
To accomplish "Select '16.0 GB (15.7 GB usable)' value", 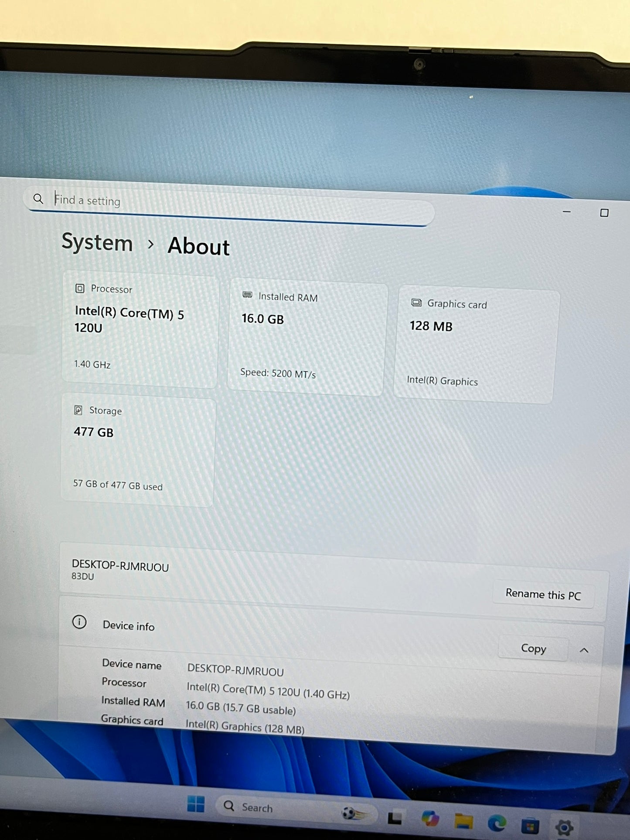I will point(241,708).
